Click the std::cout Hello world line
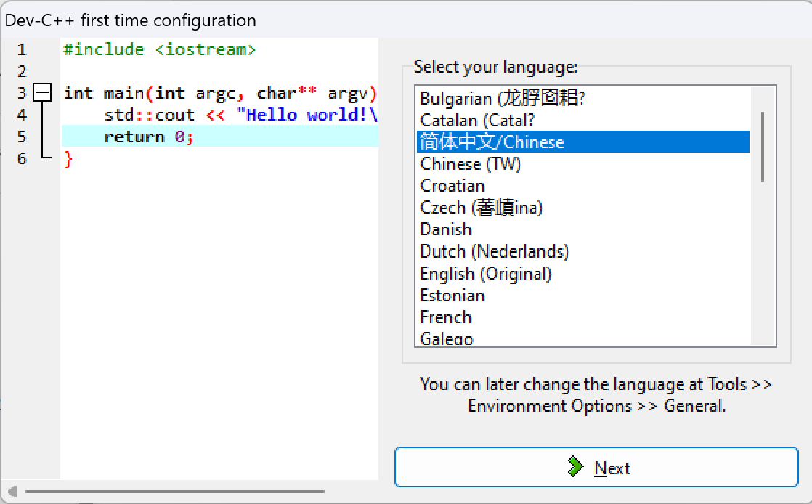Viewport: 812px width, 504px height. (241, 115)
